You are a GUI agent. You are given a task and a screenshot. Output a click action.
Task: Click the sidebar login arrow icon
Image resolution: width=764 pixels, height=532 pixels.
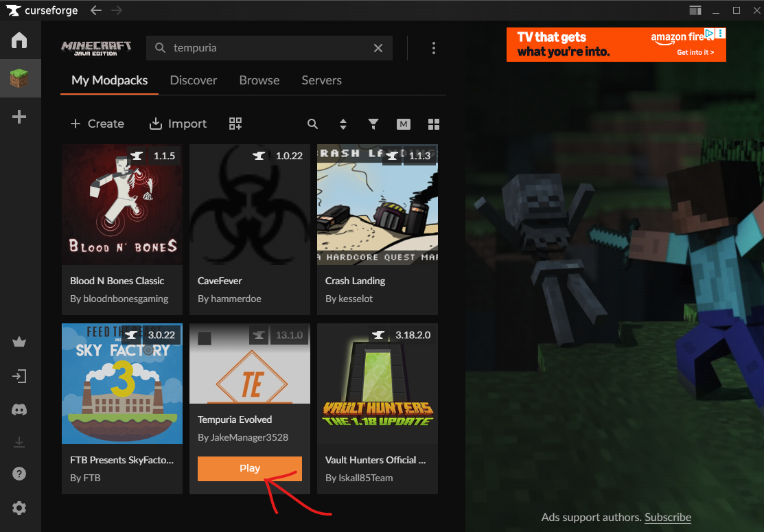(19, 376)
